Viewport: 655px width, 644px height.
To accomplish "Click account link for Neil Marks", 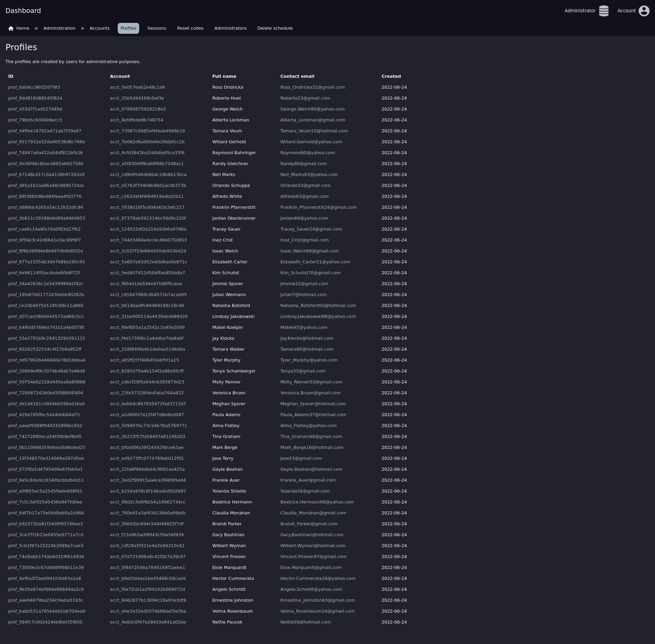I will pos(148,175).
